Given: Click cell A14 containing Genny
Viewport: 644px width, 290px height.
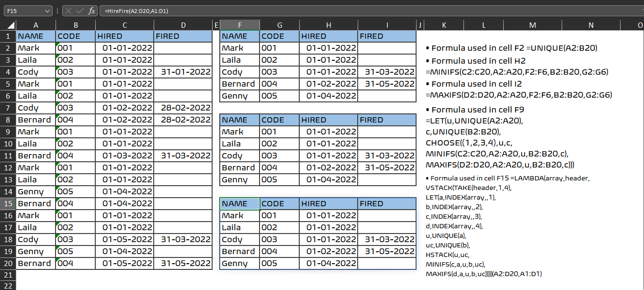Looking at the screenshot, I should [x=36, y=191].
